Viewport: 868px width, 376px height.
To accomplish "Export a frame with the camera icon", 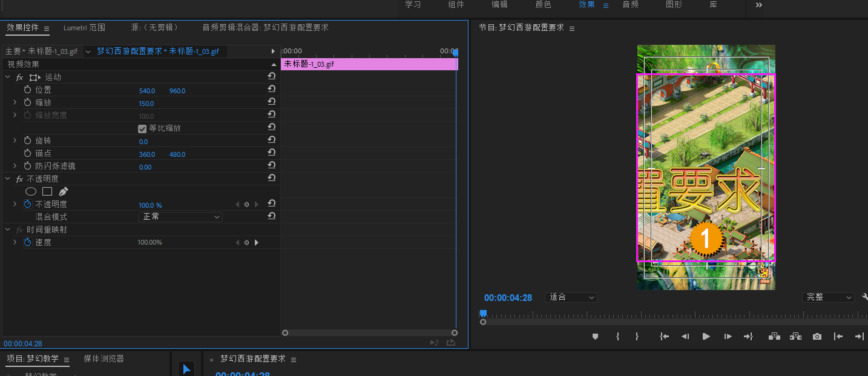I will coord(817,336).
